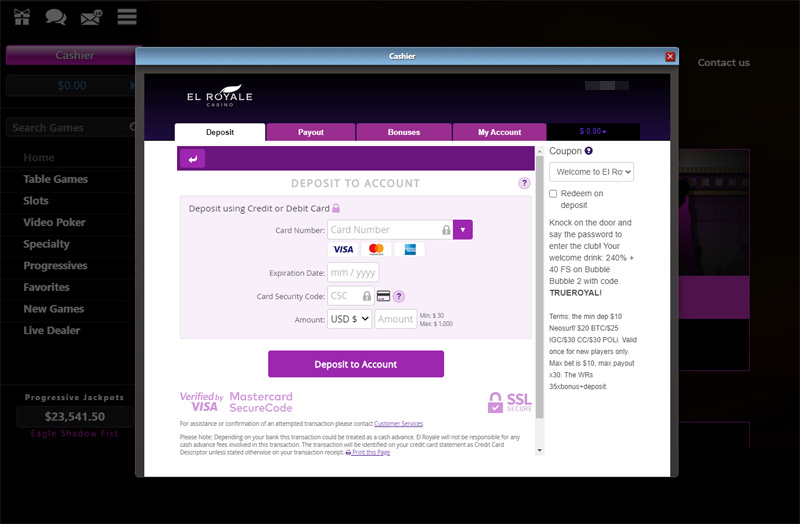
Task: Open Video Poker in the sidebar
Action: click(x=54, y=222)
